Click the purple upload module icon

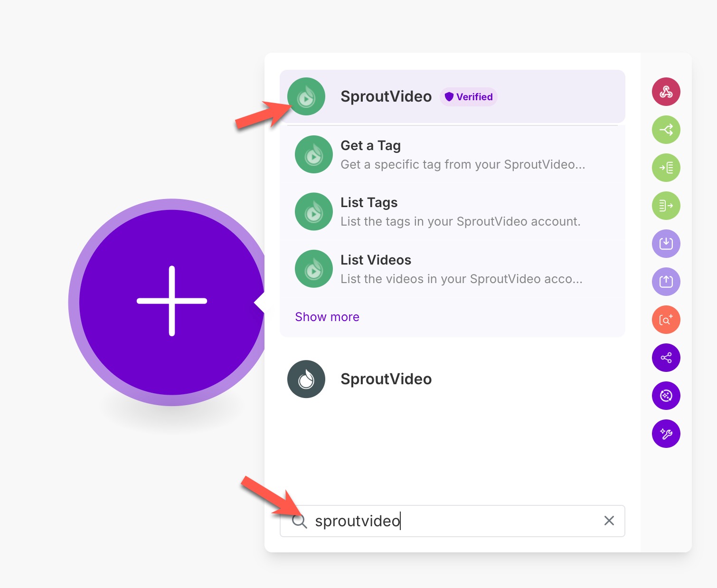coord(666,281)
